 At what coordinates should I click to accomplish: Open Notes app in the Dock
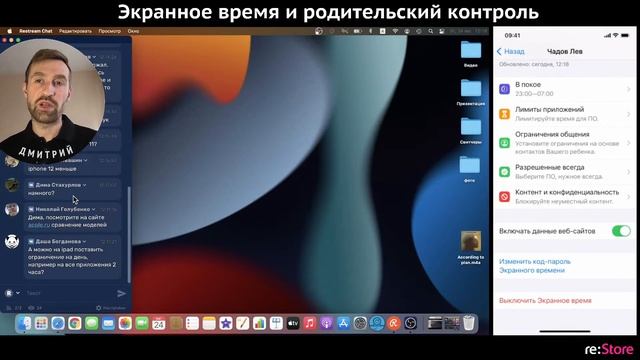tap(209, 324)
